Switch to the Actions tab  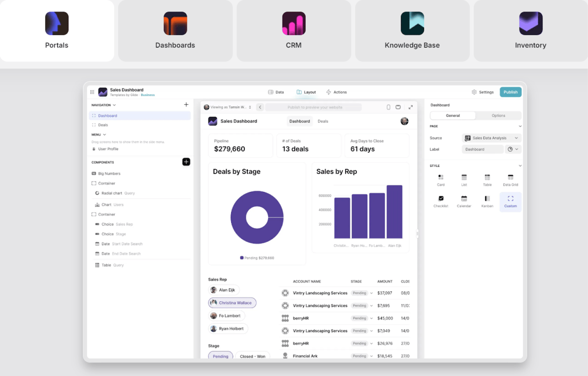coord(336,92)
